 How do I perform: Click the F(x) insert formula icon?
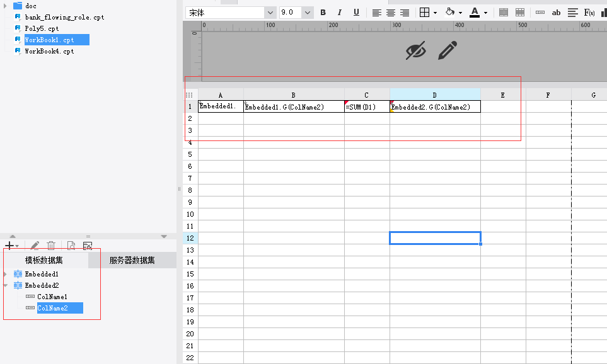coord(589,13)
